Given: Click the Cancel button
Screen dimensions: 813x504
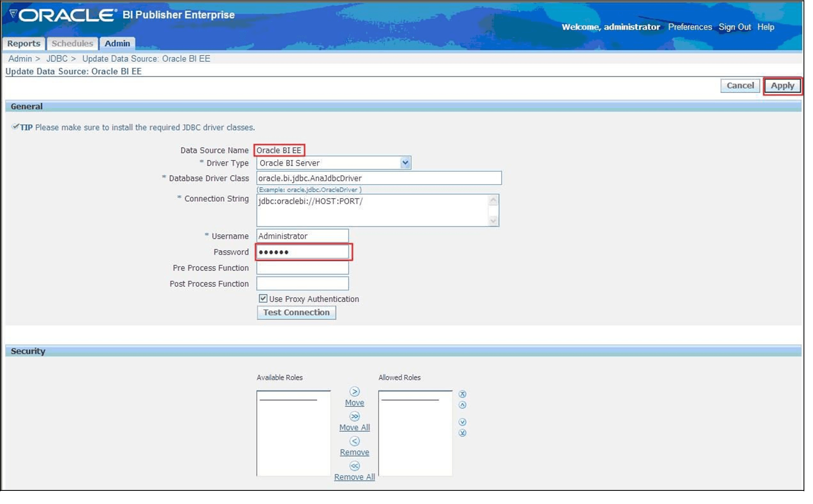Looking at the screenshot, I should pyautogui.click(x=740, y=86).
